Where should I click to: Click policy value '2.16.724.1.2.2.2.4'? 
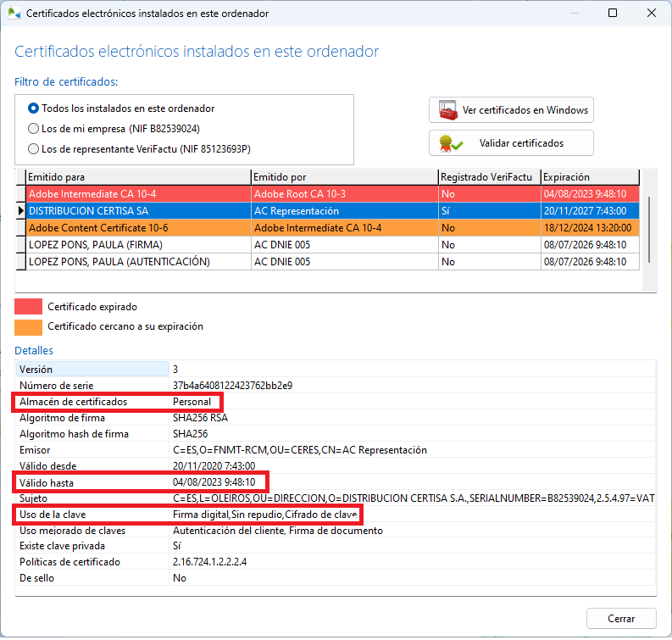(209, 562)
